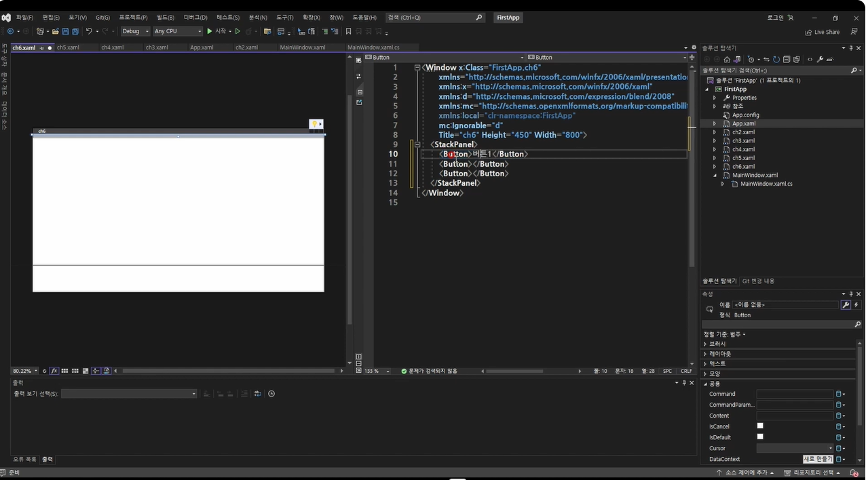Click the designer effects fx icon
Screen dimensions: 868x480
point(54,371)
